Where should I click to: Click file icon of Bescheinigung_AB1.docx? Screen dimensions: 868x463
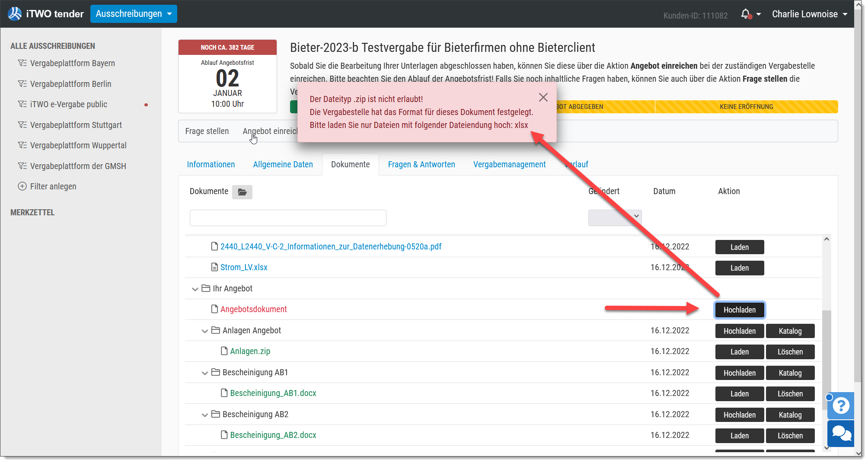(x=224, y=393)
